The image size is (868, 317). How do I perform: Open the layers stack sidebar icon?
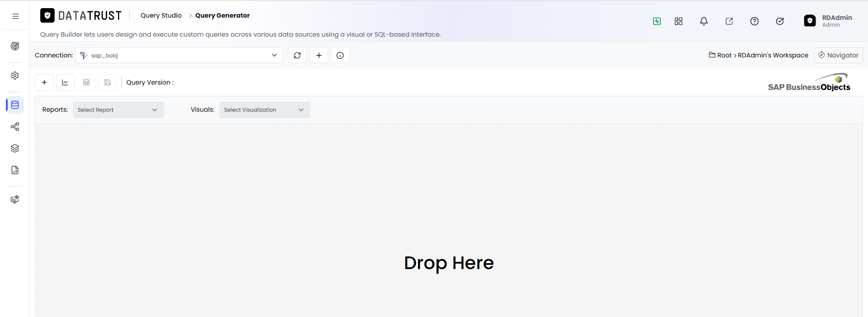click(15, 148)
